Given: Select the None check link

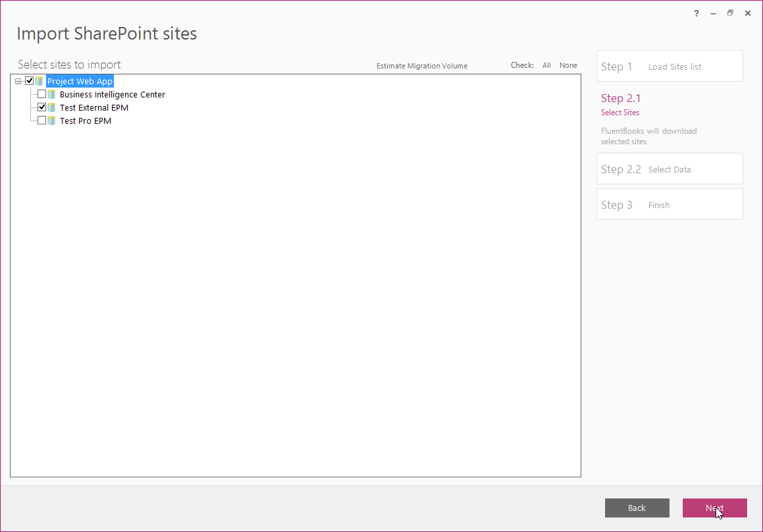Looking at the screenshot, I should 568,65.
